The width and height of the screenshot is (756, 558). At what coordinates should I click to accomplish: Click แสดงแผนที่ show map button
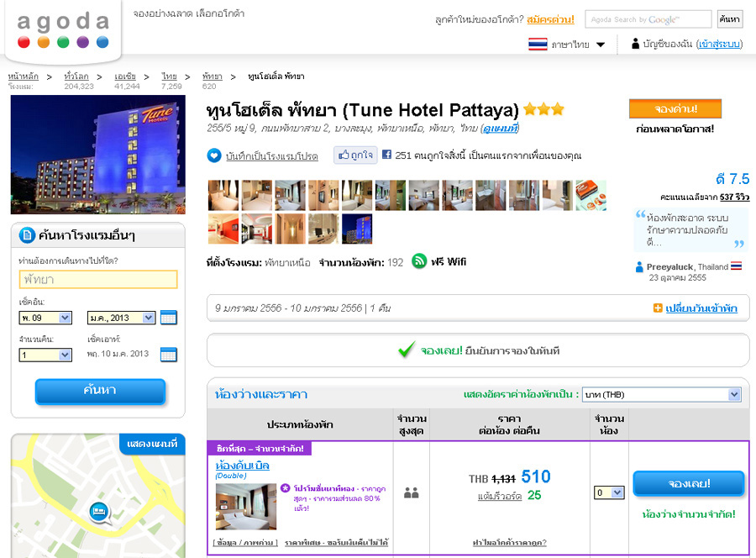coord(152,444)
